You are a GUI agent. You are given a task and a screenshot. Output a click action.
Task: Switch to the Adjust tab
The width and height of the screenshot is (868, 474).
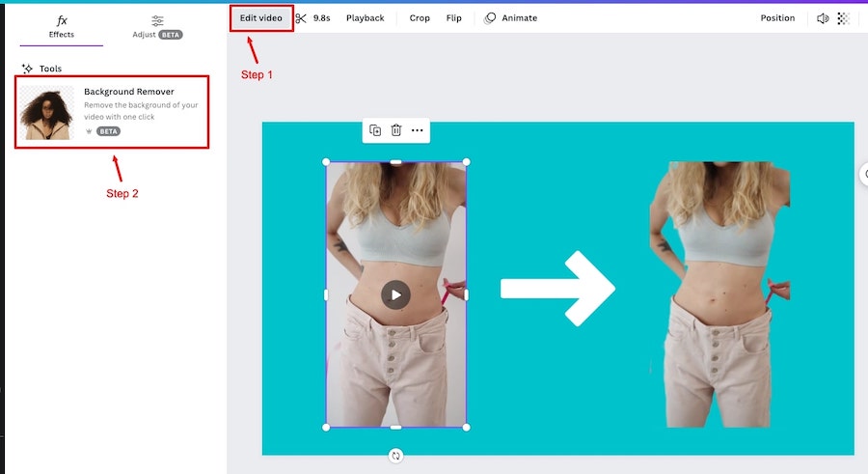(157, 27)
